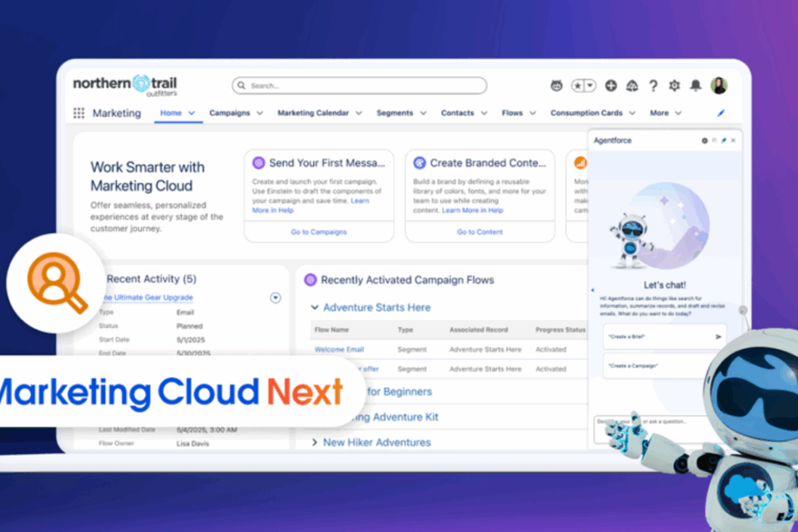This screenshot has height=532, width=798.
Task: Click Activated in the Welcome Email row
Action: pos(551,350)
